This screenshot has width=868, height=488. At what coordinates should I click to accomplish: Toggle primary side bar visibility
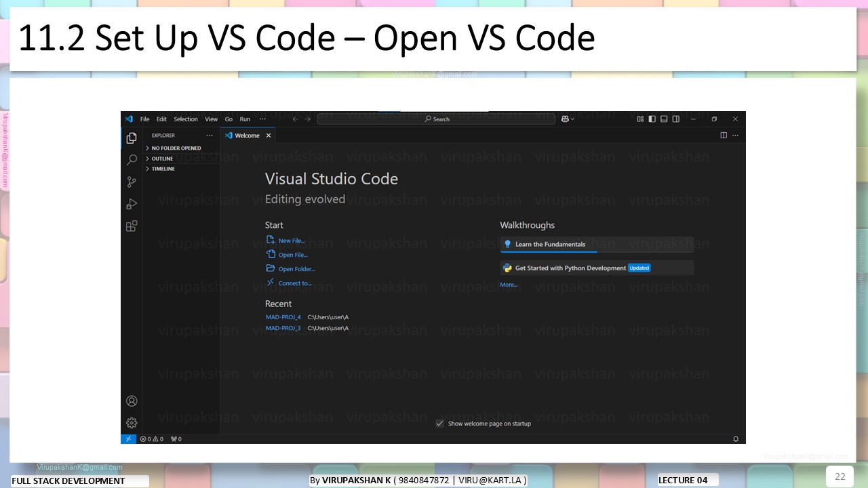[652, 119]
